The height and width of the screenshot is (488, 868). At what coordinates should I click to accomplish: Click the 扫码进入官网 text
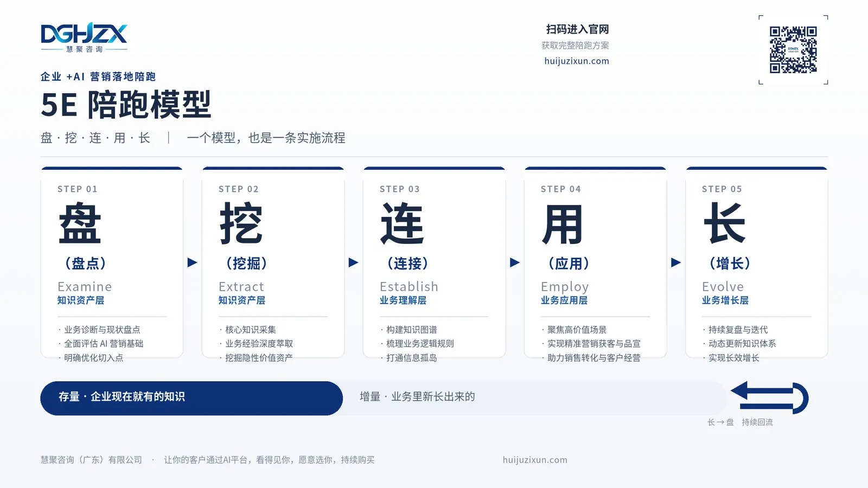[x=577, y=29]
